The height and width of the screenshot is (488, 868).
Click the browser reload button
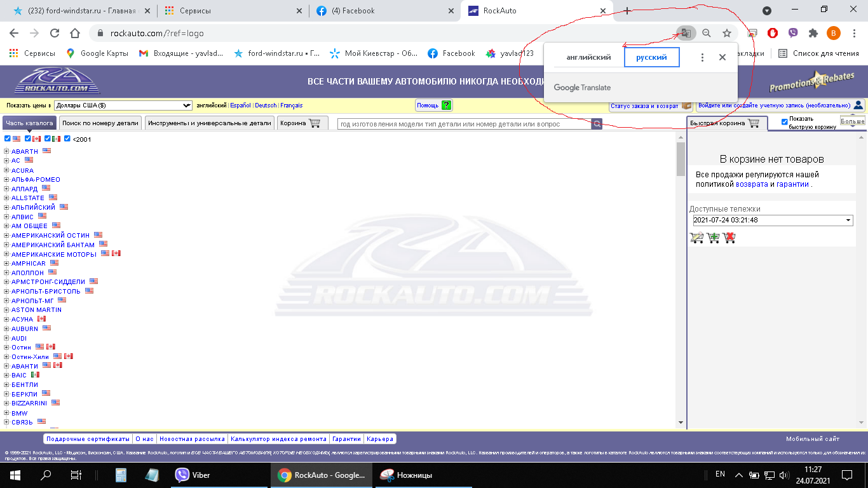[55, 33]
